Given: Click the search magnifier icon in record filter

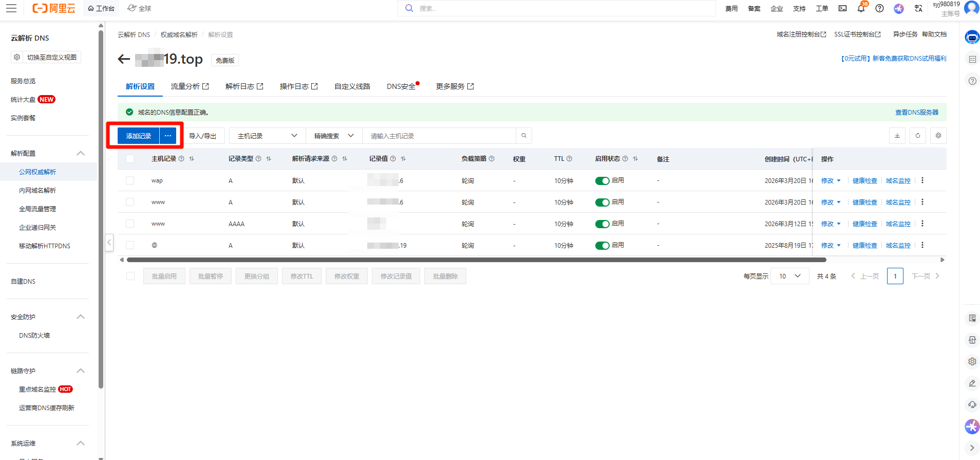Looking at the screenshot, I should click(x=524, y=136).
